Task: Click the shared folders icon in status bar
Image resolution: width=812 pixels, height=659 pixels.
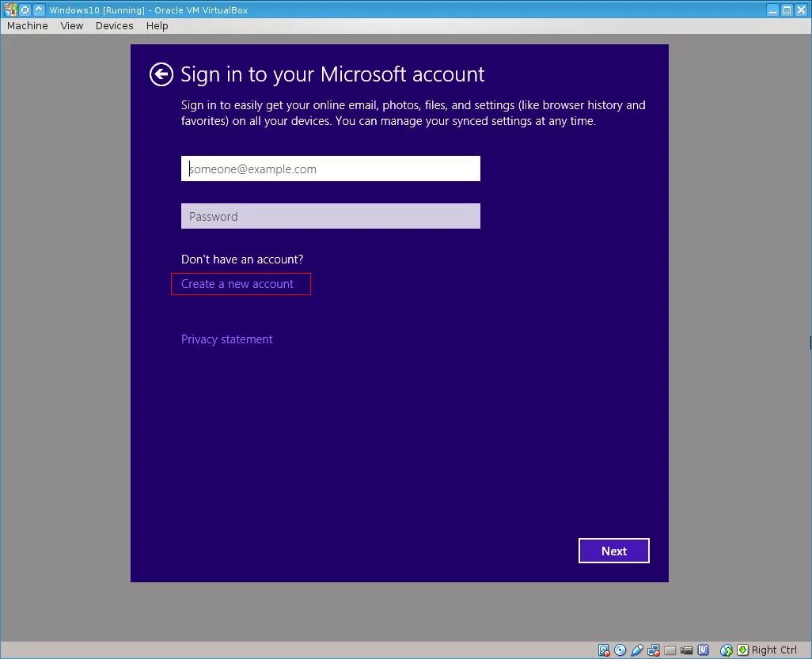Action: pos(670,650)
